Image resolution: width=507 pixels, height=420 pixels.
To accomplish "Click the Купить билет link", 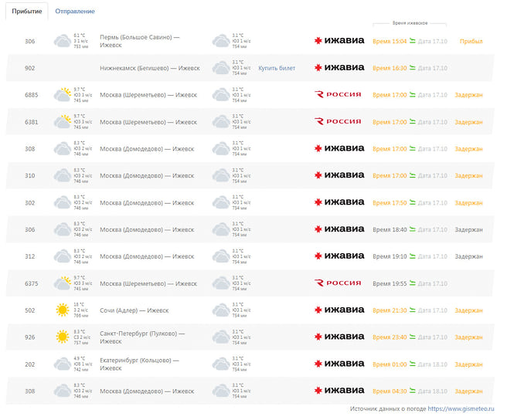I will 277,68.
